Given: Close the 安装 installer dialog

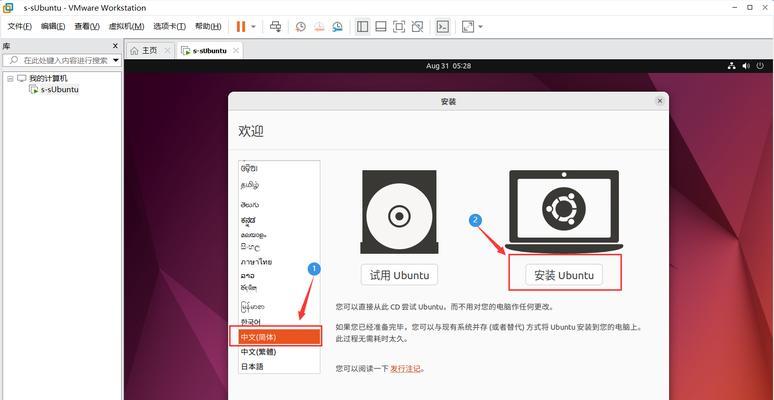Looking at the screenshot, I should pos(659,101).
